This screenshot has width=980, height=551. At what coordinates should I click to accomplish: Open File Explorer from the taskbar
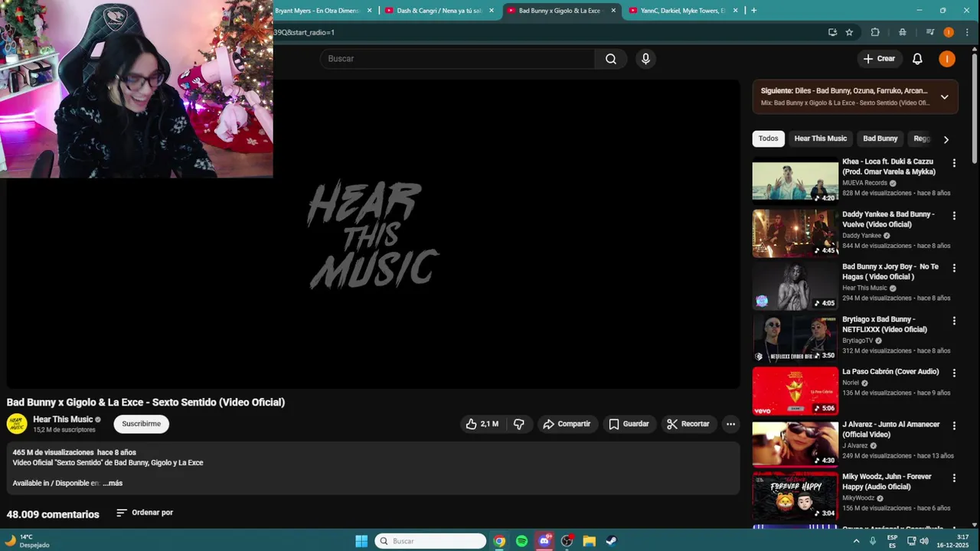point(589,541)
